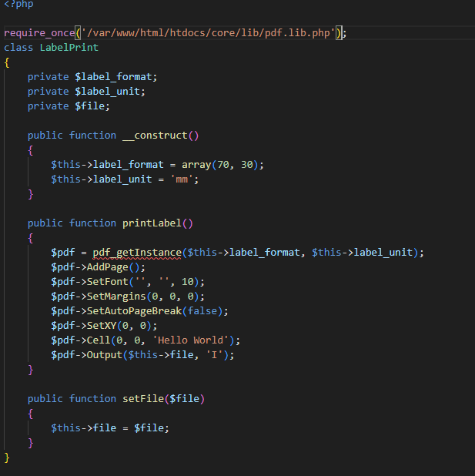The height and width of the screenshot is (476, 475).
Task: Click the __construct function name
Action: click(155, 136)
